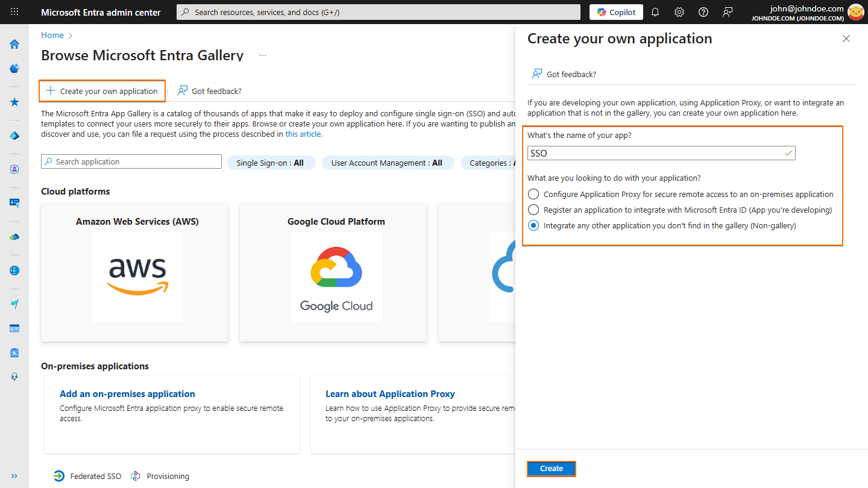Open the help question mark menu

[703, 11]
